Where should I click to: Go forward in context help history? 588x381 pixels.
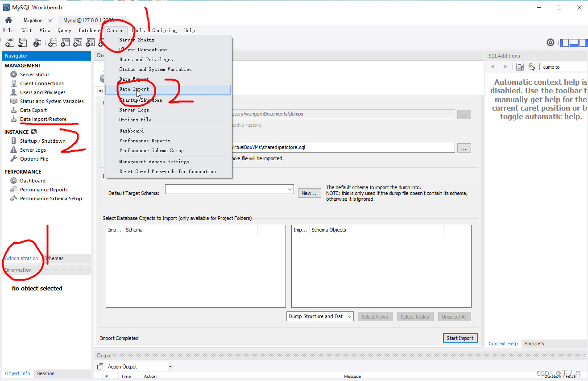coord(505,67)
